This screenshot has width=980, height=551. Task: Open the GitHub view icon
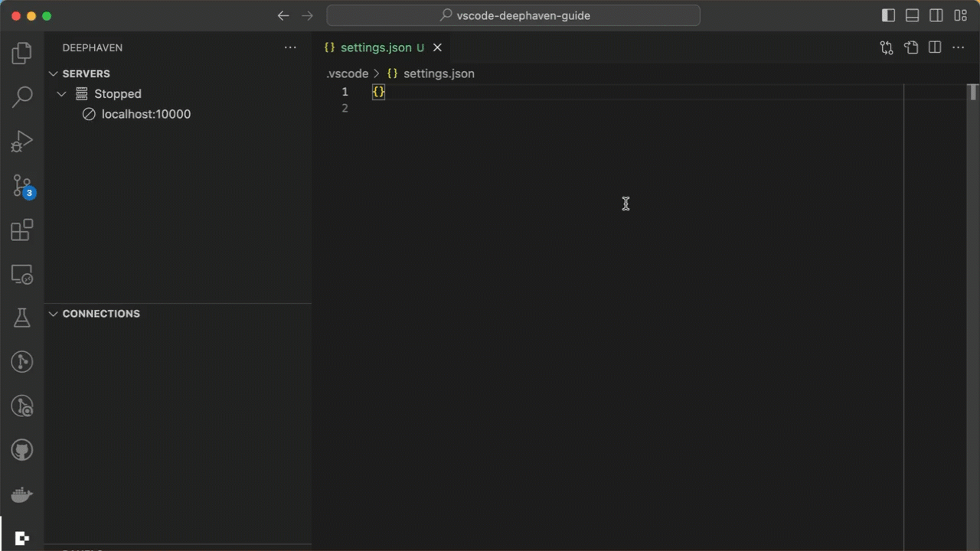pyautogui.click(x=22, y=450)
